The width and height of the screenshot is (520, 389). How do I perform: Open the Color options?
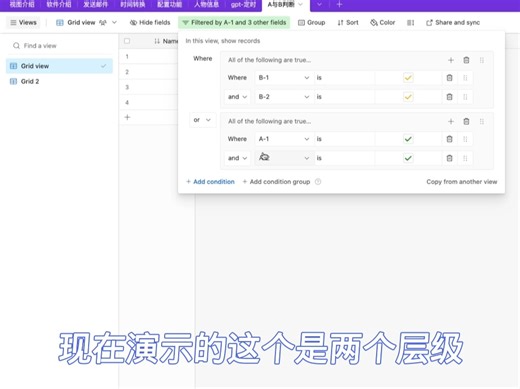[x=383, y=23]
